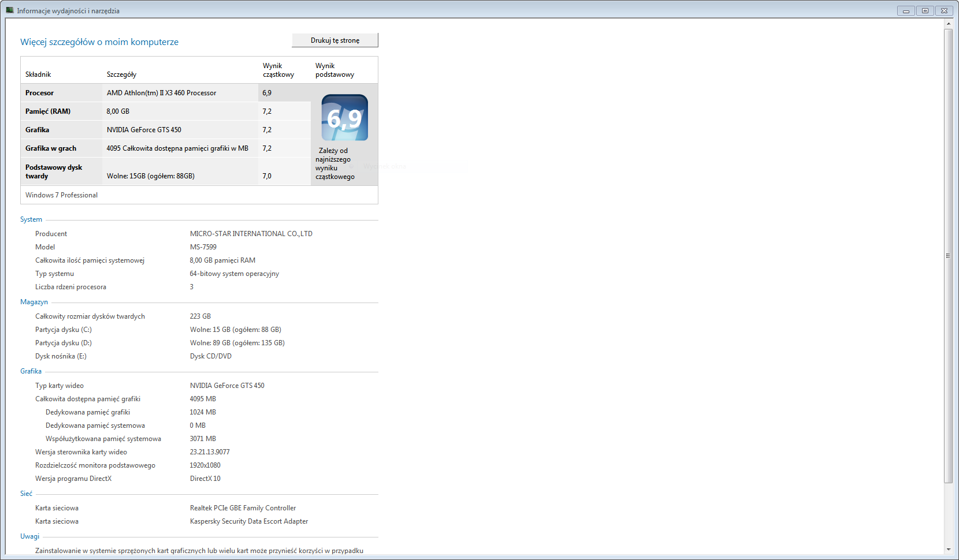Click the Uwagi section header

tap(30, 536)
